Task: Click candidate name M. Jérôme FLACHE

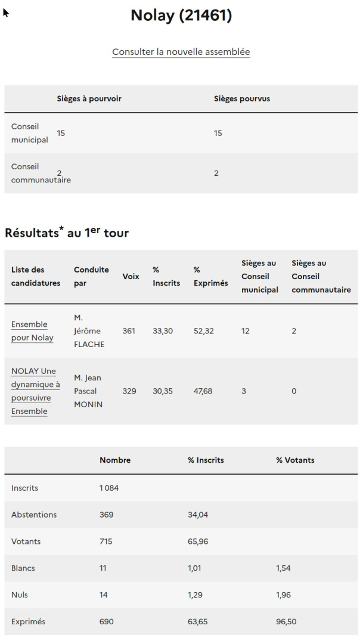Action: [89, 331]
